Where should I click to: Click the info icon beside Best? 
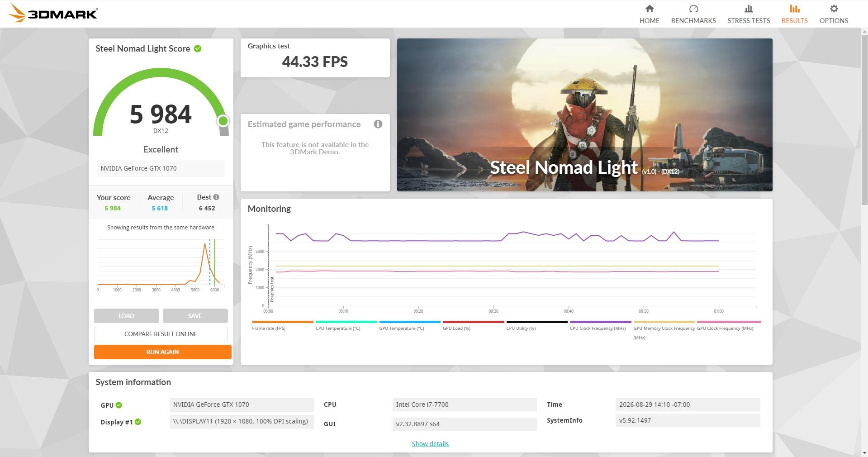pyautogui.click(x=216, y=197)
